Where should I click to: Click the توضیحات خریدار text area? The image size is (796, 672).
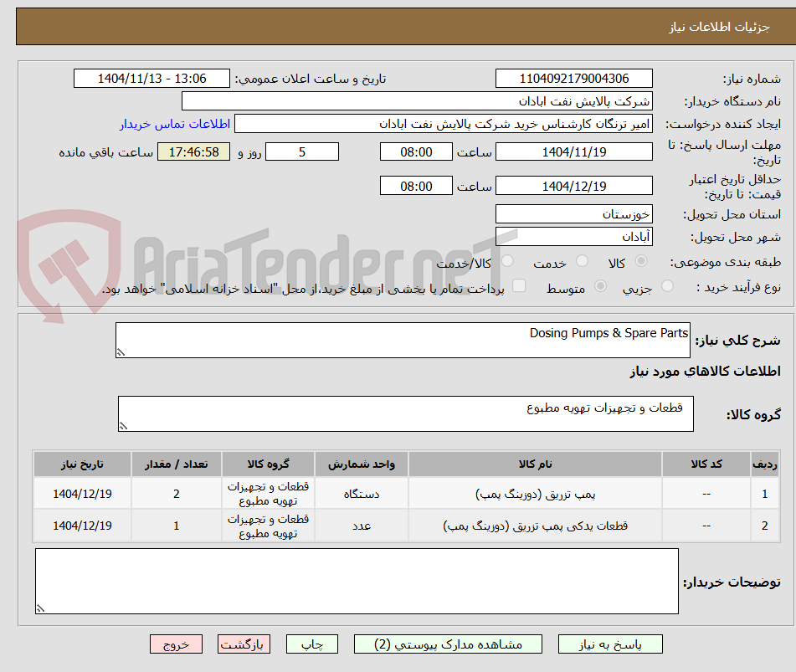[x=357, y=581]
